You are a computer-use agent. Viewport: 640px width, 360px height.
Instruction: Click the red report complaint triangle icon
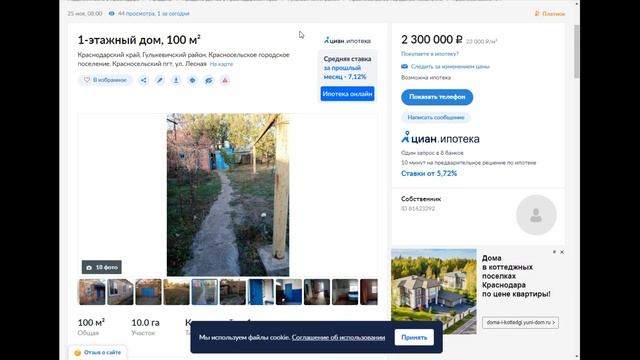pyautogui.click(x=225, y=80)
